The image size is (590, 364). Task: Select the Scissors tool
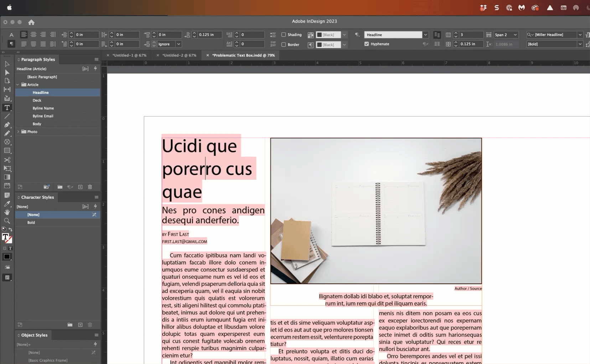pyautogui.click(x=7, y=160)
